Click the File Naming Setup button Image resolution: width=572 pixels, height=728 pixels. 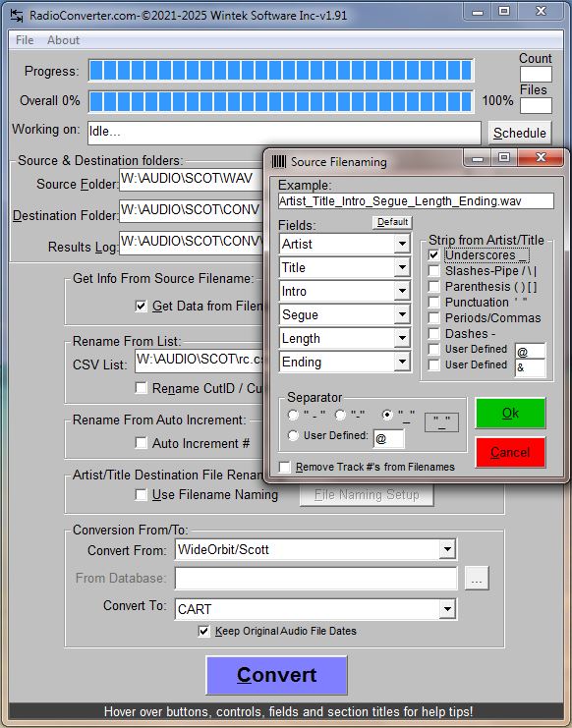367,494
